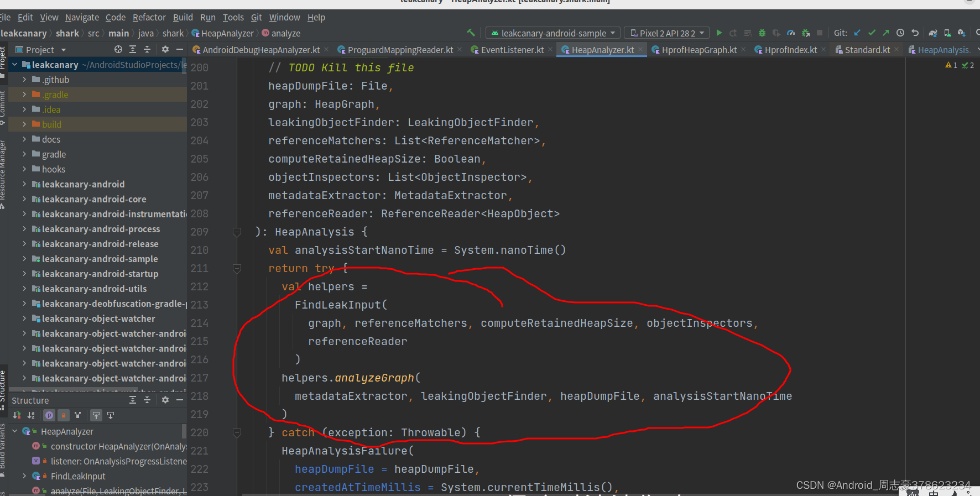Expand the .github folder
980x496 pixels.
click(x=24, y=80)
